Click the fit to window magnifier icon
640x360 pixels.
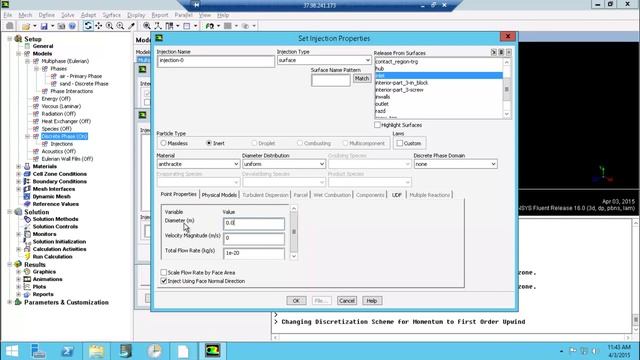[x=147, y=26]
